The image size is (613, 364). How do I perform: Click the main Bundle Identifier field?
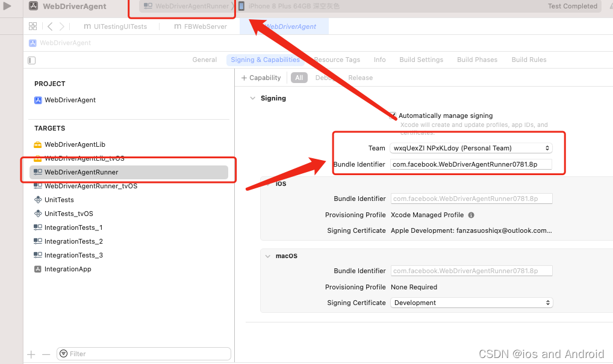click(471, 164)
